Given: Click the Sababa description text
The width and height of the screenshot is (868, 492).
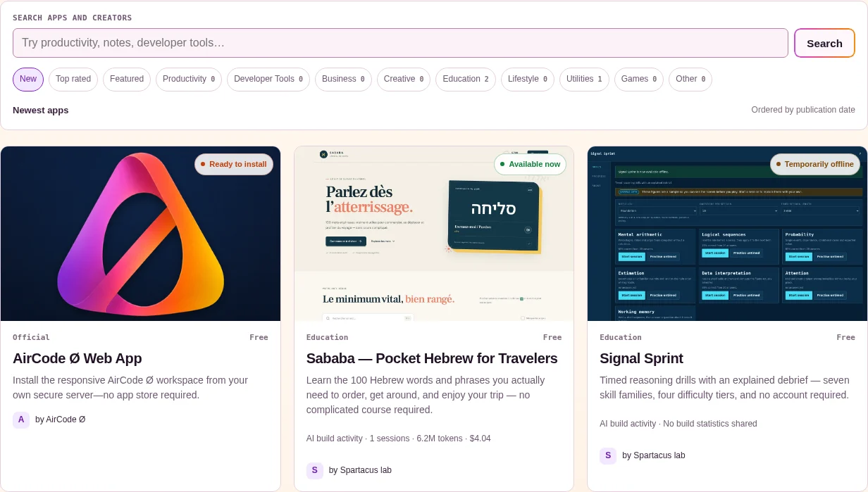Looking at the screenshot, I should (x=426, y=395).
